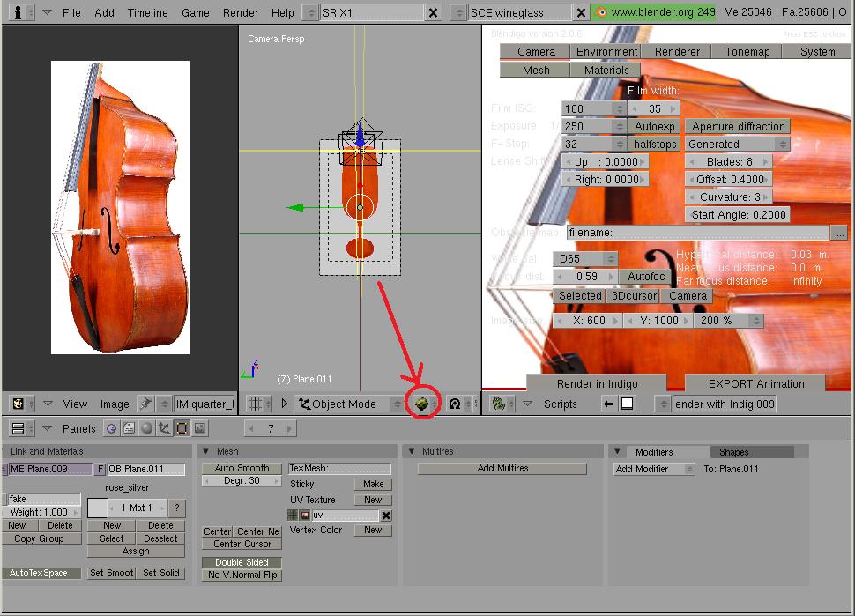Viewport: 855px width, 616px height.
Task: Select the Editing context square icon
Action: tap(182, 428)
